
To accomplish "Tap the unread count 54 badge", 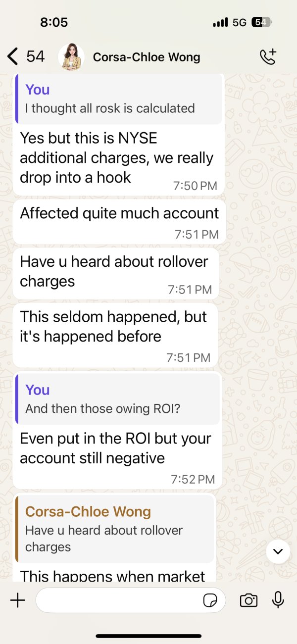I will click(x=36, y=56).
